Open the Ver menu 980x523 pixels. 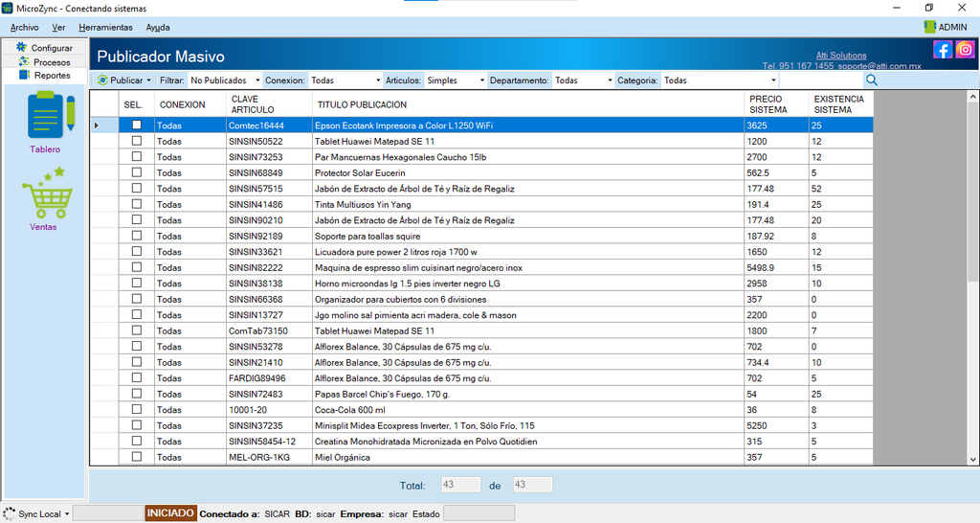click(x=58, y=28)
